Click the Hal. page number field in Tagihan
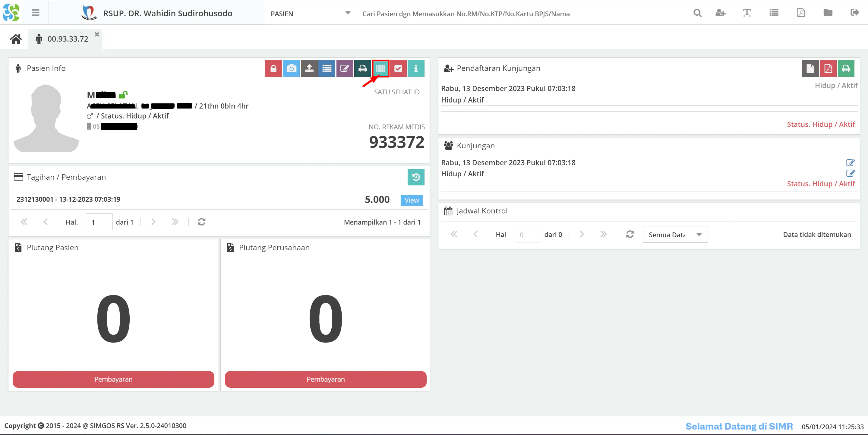 (x=99, y=222)
